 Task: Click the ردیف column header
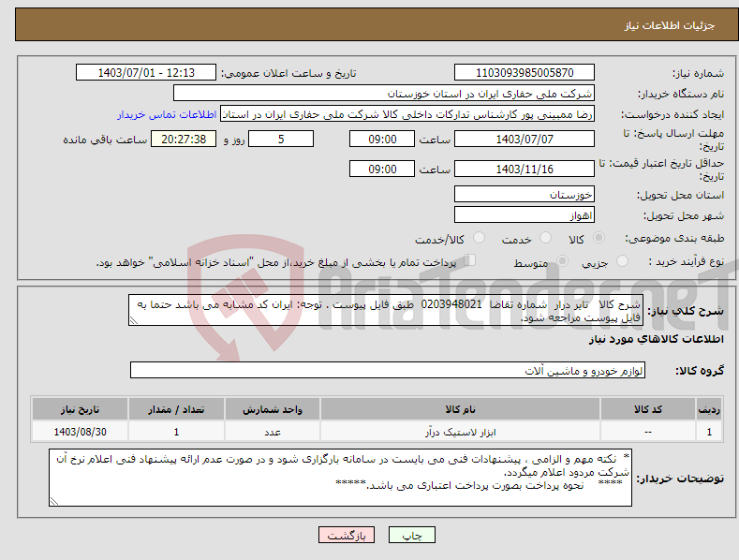click(709, 409)
